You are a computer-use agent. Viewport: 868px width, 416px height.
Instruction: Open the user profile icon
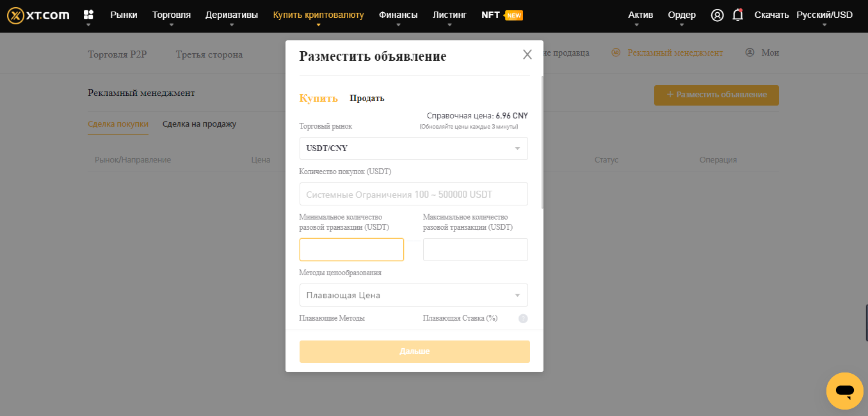click(x=717, y=15)
